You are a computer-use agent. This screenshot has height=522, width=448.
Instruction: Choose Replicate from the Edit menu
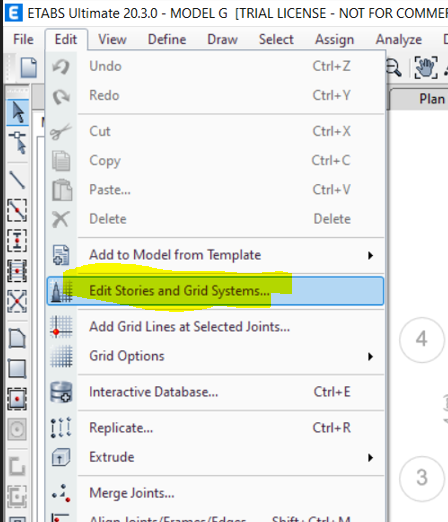[x=215, y=428]
